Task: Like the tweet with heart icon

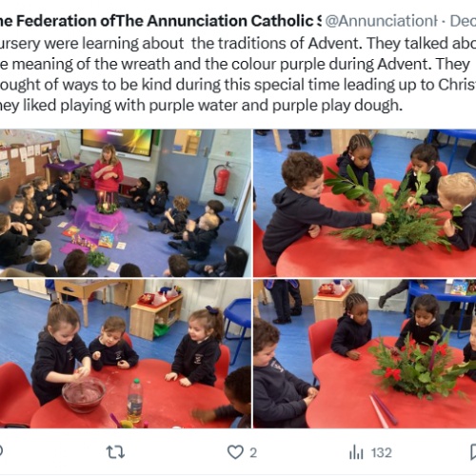Action: (x=235, y=452)
